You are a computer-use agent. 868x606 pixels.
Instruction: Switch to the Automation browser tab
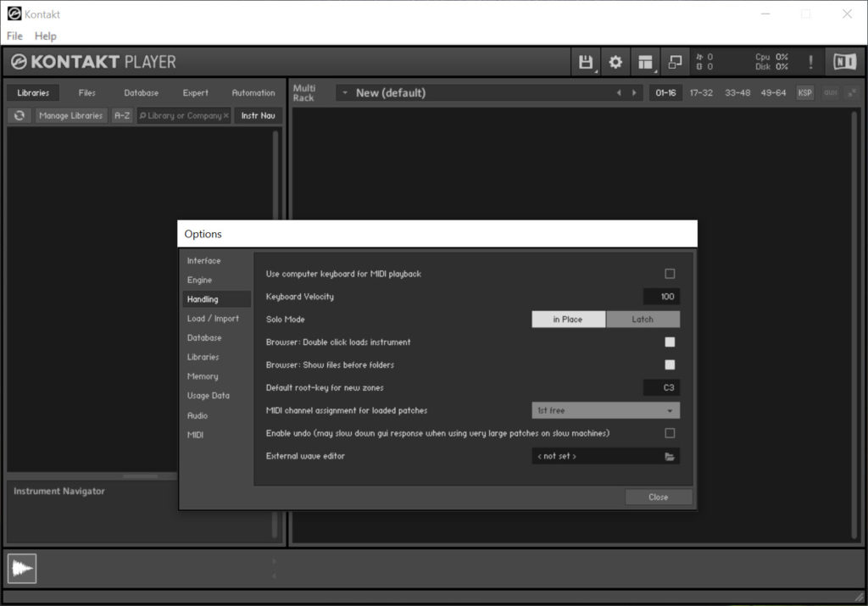pos(253,93)
